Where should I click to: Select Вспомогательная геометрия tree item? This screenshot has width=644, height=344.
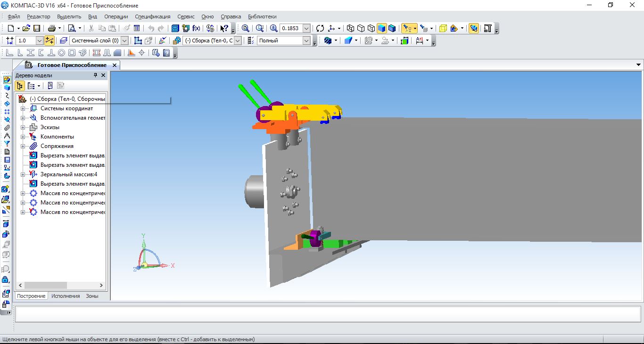click(73, 118)
